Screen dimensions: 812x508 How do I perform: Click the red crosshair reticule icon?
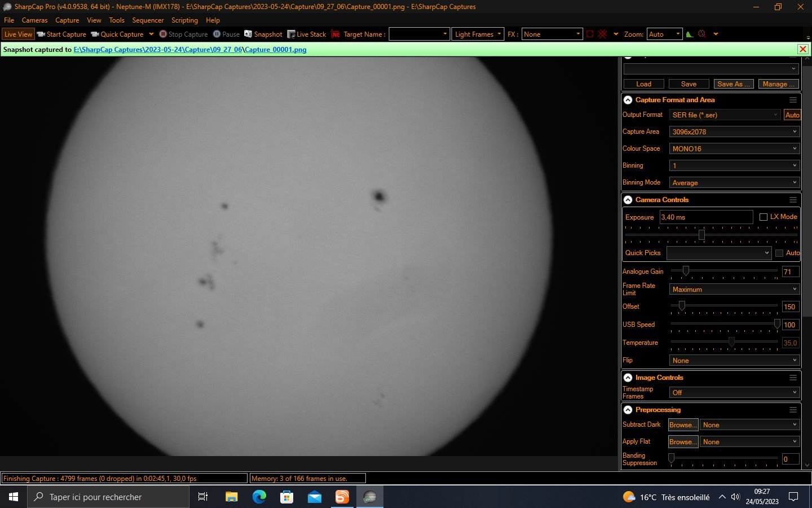click(602, 34)
